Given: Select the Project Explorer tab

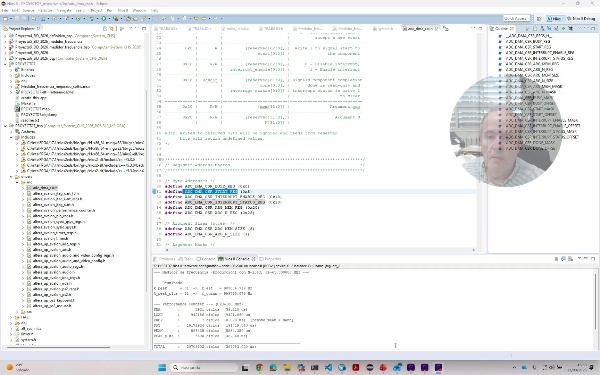Looking at the screenshot, I should point(22,28).
